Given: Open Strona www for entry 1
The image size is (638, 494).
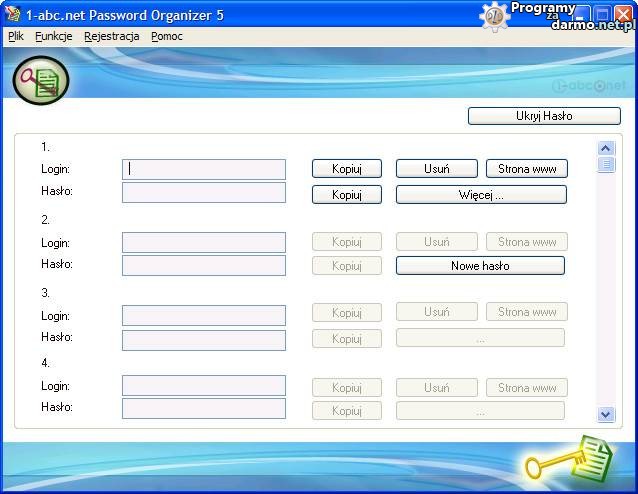Looking at the screenshot, I should 527,169.
